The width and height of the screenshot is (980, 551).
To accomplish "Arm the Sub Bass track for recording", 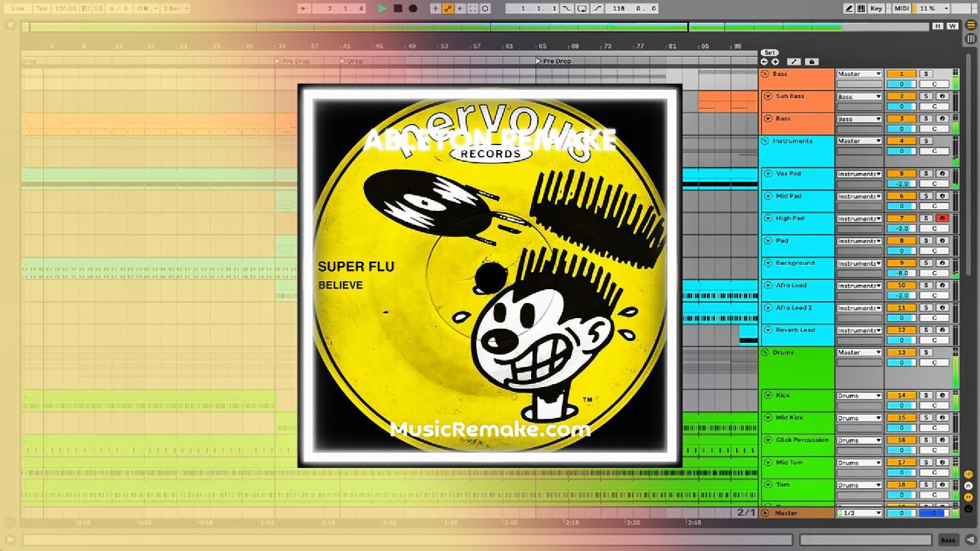I will click(x=942, y=96).
